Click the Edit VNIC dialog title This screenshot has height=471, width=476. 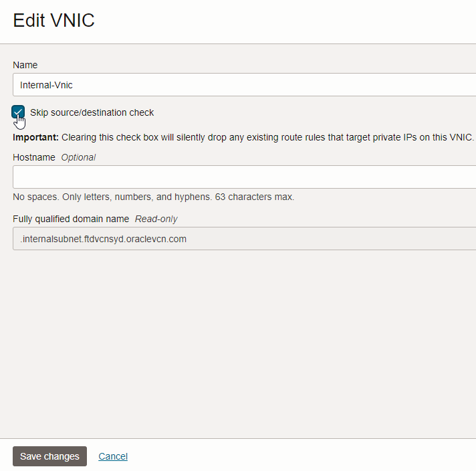coord(54,20)
